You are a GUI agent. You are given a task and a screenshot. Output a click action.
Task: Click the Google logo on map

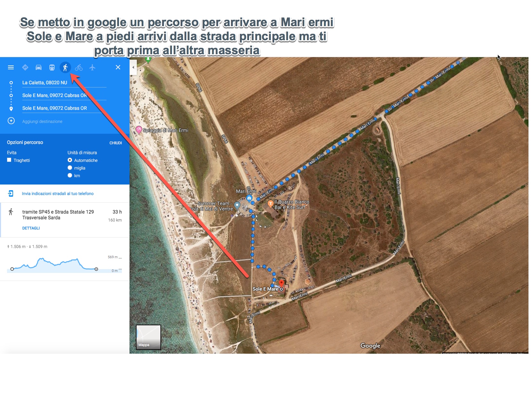click(370, 346)
